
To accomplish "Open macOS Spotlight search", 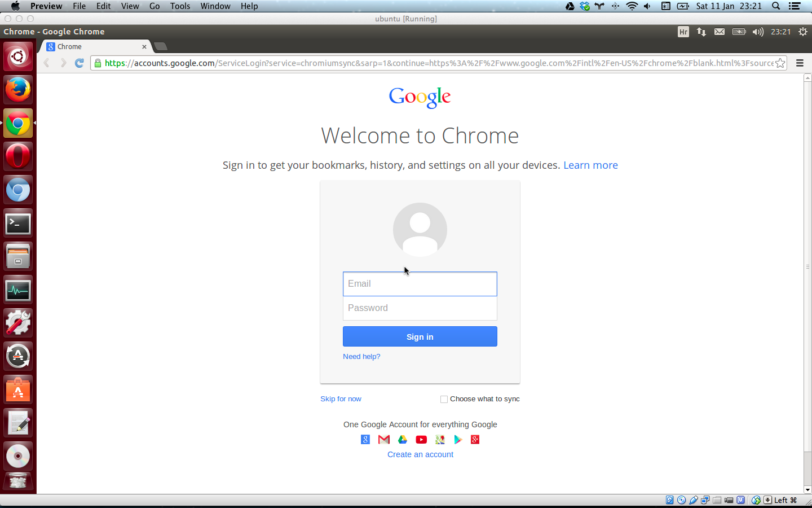I will pos(776,6).
